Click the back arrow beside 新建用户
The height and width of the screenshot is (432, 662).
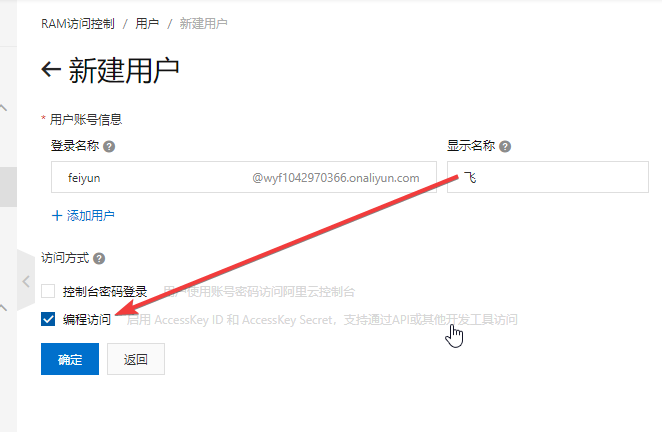[x=51, y=69]
